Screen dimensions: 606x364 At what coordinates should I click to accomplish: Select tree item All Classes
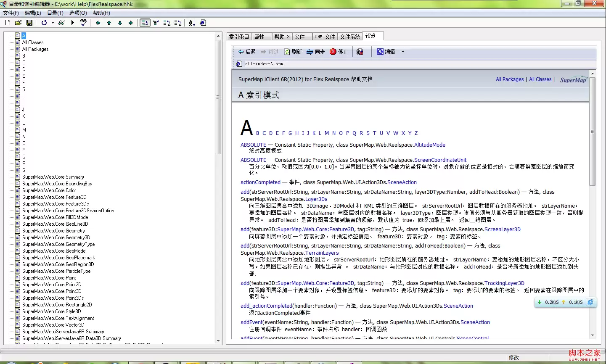(33, 42)
